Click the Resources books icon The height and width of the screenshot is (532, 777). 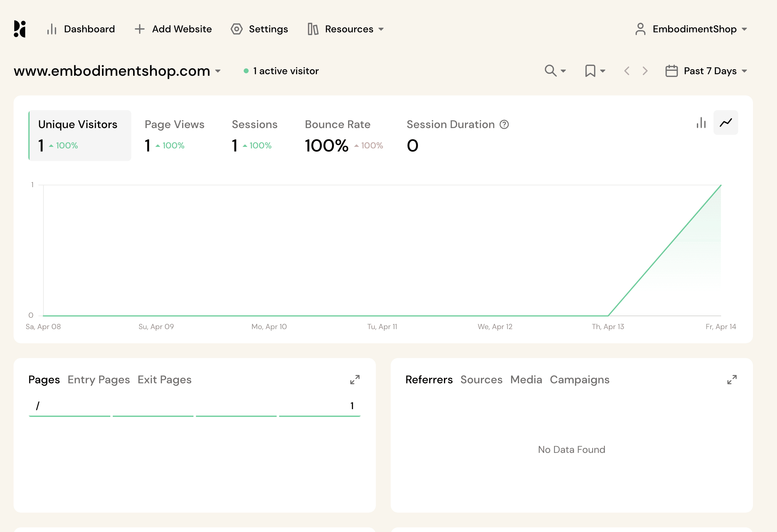(313, 29)
